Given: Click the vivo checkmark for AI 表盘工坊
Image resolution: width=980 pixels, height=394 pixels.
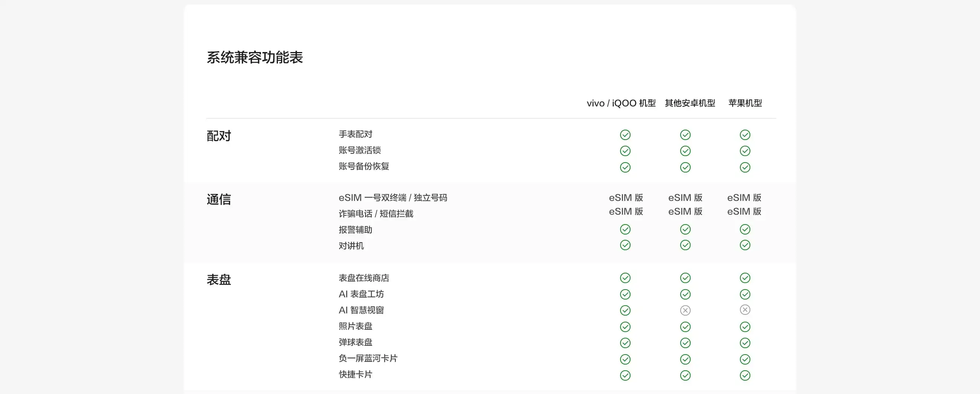Looking at the screenshot, I should coord(625,294).
